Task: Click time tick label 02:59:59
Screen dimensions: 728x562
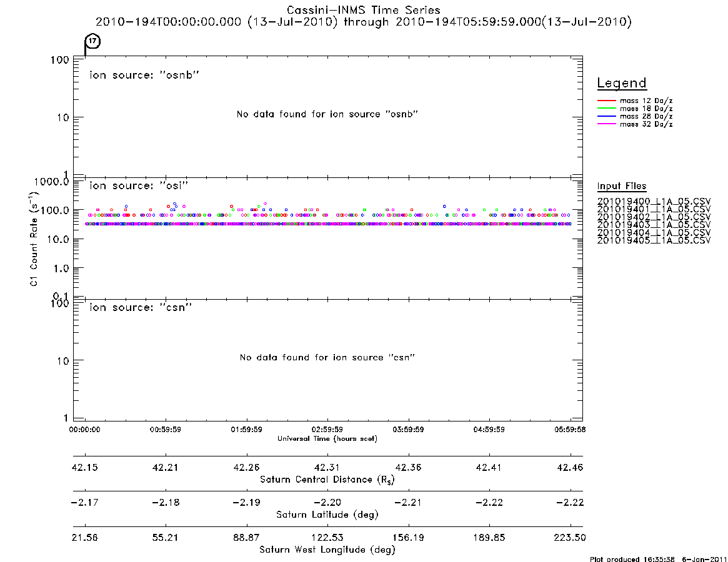Action: point(327,430)
